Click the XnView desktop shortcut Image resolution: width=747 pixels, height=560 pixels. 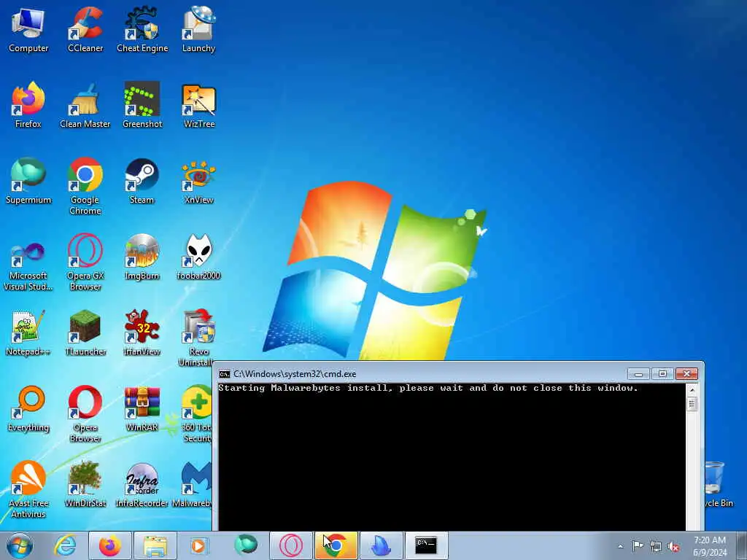(198, 181)
